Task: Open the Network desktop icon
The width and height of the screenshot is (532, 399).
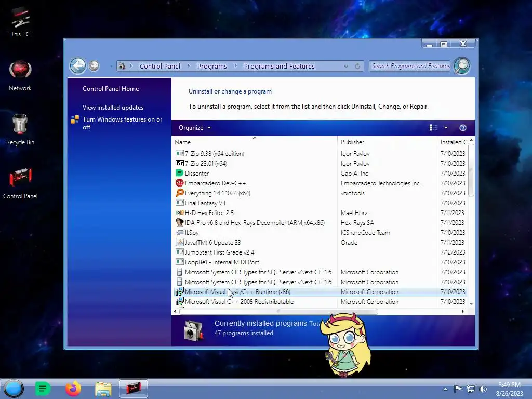Action: click(20, 76)
